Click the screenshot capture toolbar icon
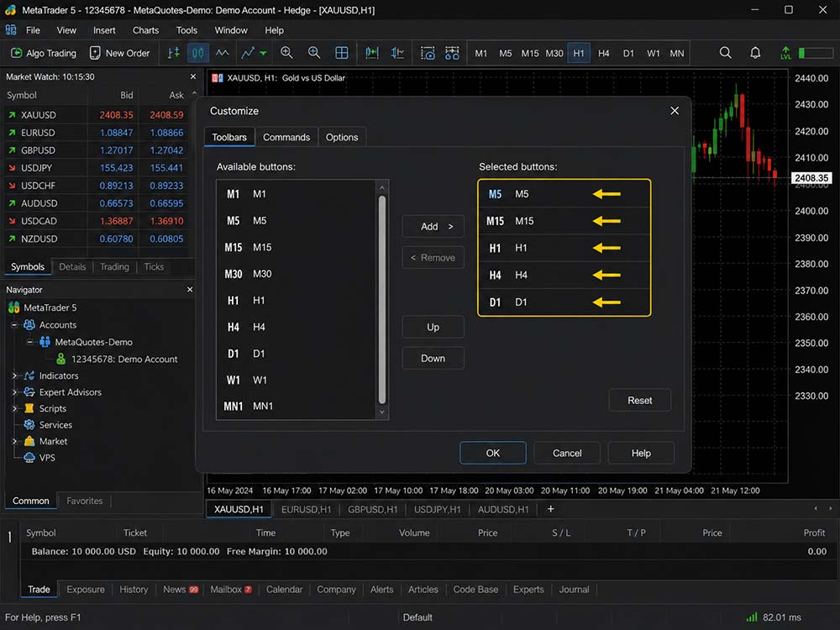This screenshot has width=840, height=630. pyautogui.click(x=428, y=52)
